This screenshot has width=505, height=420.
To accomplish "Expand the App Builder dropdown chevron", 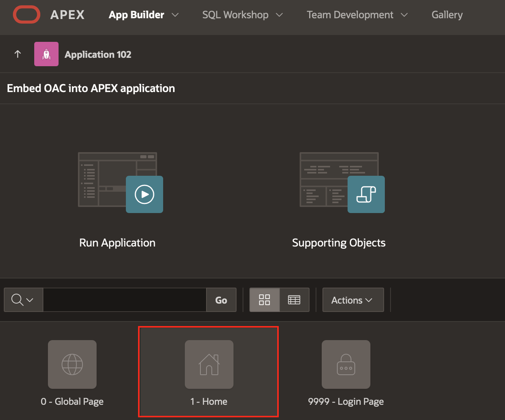I will click(175, 15).
